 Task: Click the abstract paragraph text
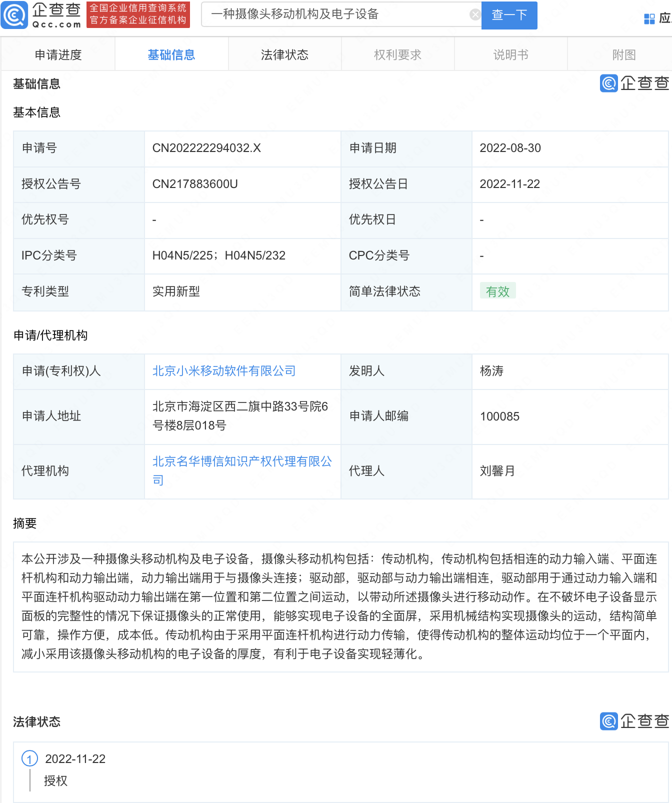tap(339, 606)
